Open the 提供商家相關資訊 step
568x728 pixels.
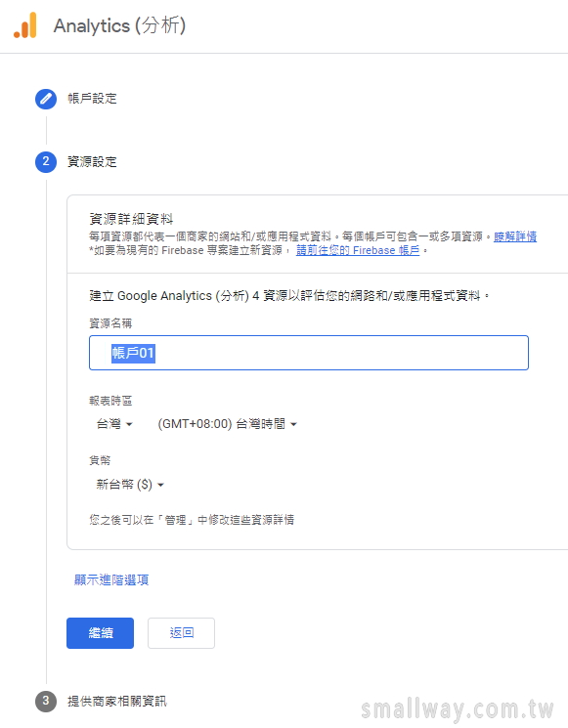click(117, 701)
